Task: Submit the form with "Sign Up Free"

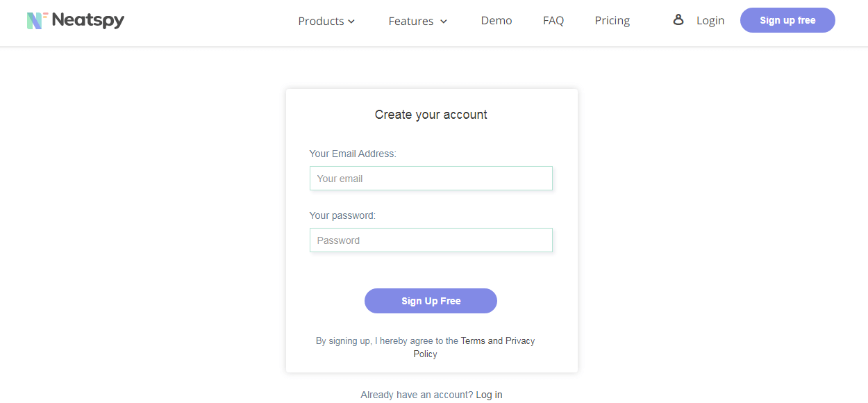Action: coord(431,301)
